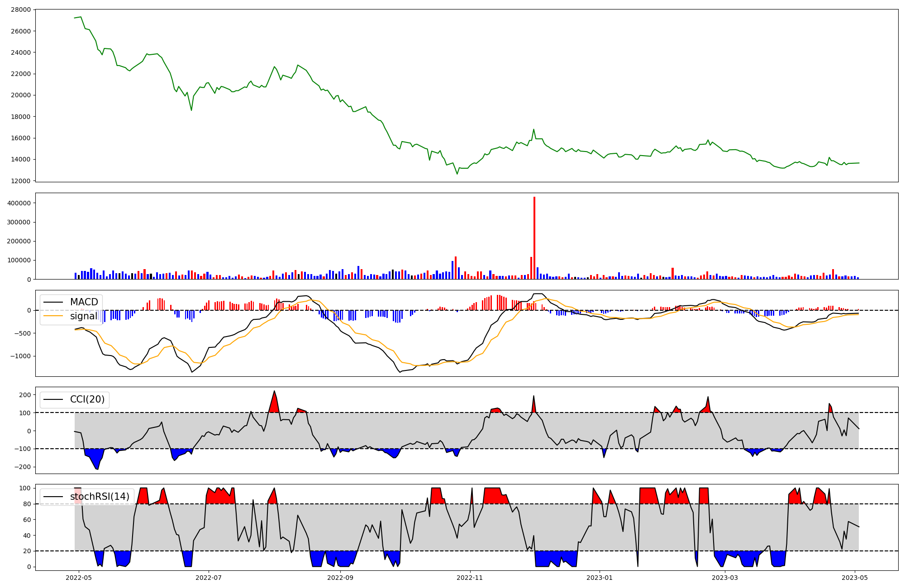
Task: Click the orange signal legend entry
Action: (84, 316)
